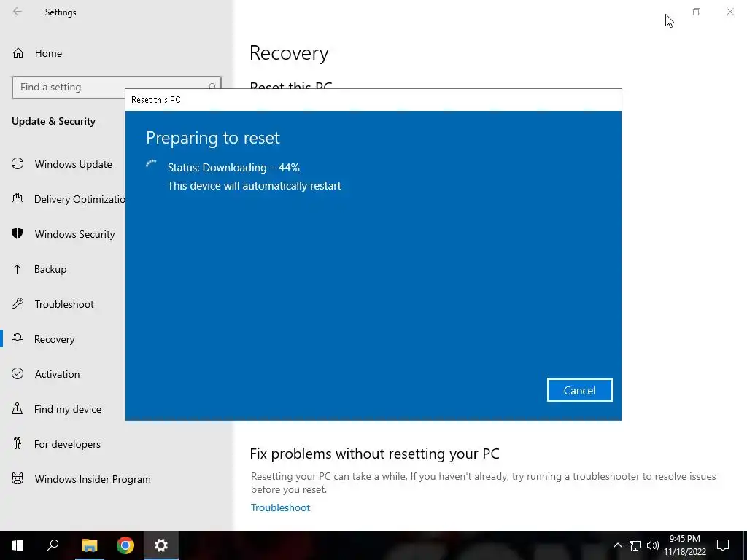Open File Explorer from taskbar
This screenshot has height=560, width=747.
(89, 545)
